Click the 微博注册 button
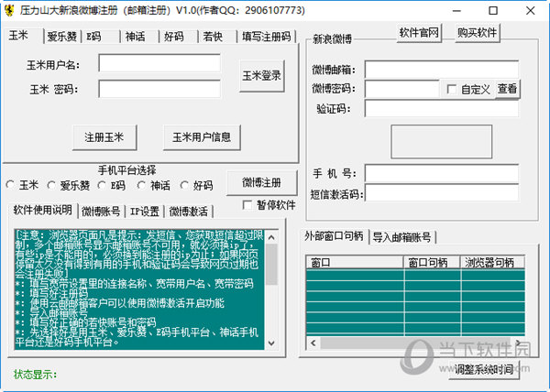The height and width of the screenshot is (392, 550). [261, 182]
